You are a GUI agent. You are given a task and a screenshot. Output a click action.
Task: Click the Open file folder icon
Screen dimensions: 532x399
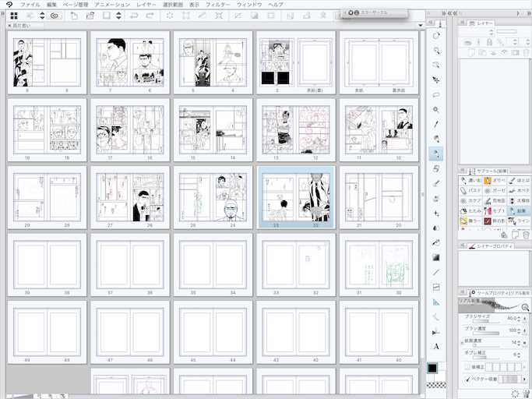tap(90, 16)
